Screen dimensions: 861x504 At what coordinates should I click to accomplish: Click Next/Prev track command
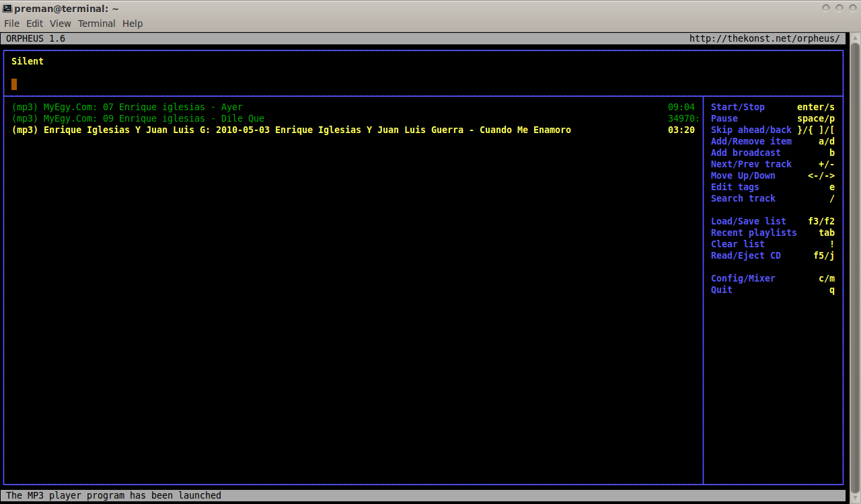pyautogui.click(x=751, y=164)
